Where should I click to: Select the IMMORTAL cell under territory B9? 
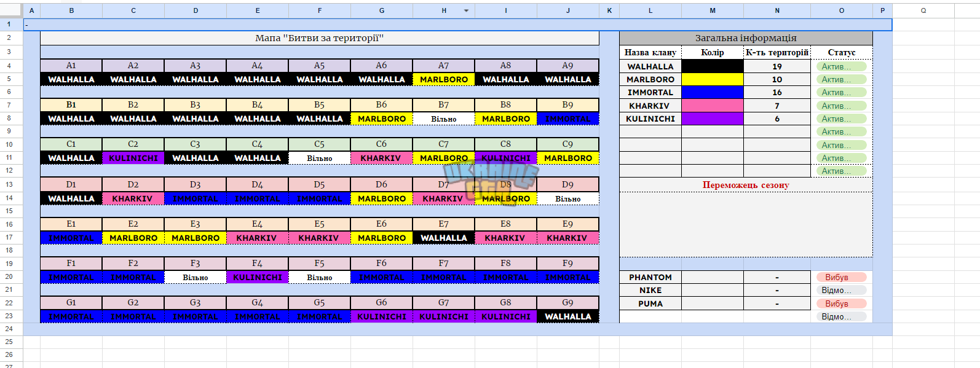click(568, 119)
